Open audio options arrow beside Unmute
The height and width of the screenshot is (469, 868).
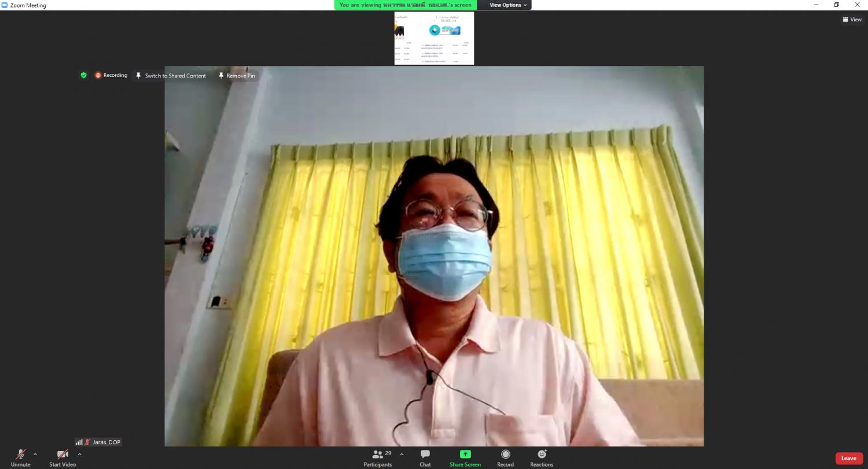tap(35, 455)
